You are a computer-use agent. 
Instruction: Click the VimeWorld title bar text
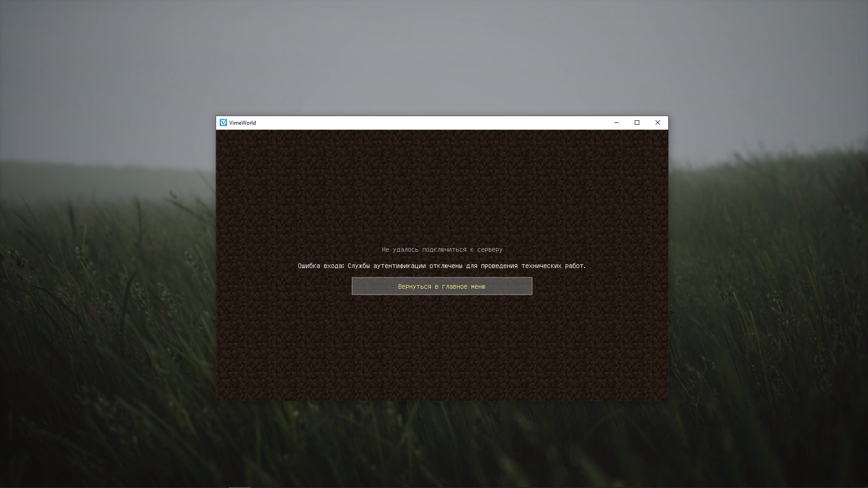[x=242, y=122]
